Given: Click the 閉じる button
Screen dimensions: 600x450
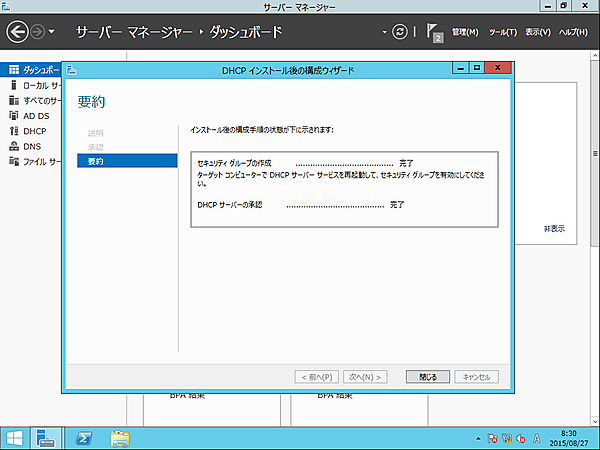Looking at the screenshot, I should pyautogui.click(x=428, y=377).
